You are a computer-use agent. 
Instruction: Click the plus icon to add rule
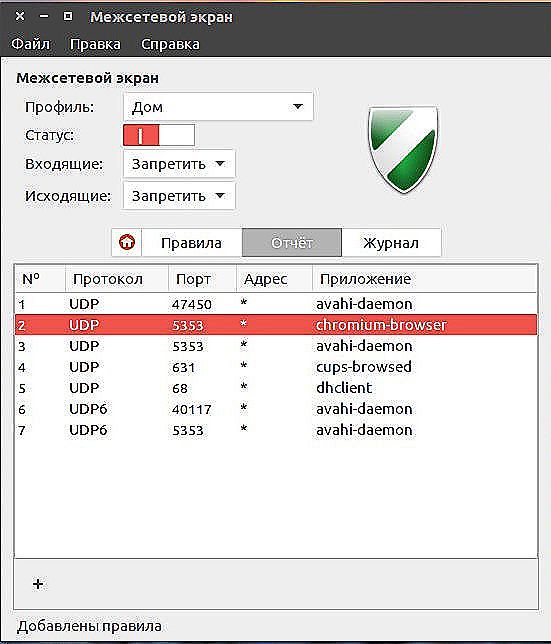click(38, 584)
